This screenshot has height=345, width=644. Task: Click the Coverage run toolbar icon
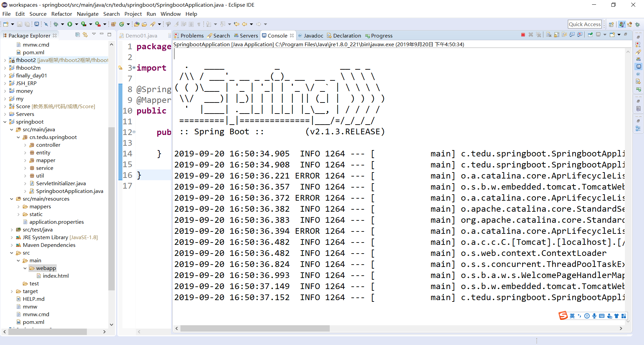[x=84, y=24]
